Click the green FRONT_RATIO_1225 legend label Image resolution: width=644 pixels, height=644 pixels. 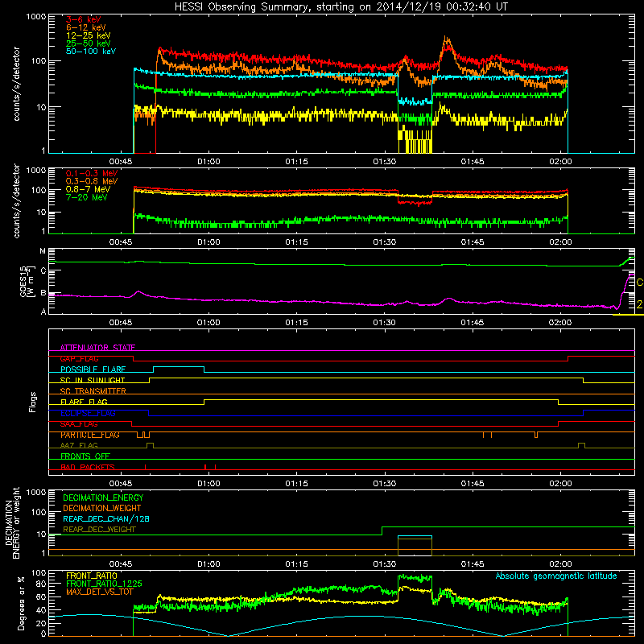click(x=104, y=584)
